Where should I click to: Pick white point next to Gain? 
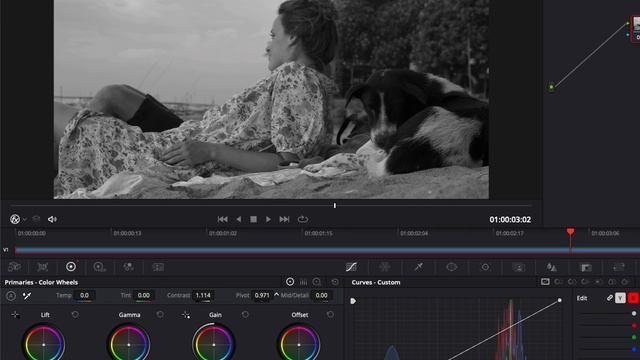(x=186, y=315)
